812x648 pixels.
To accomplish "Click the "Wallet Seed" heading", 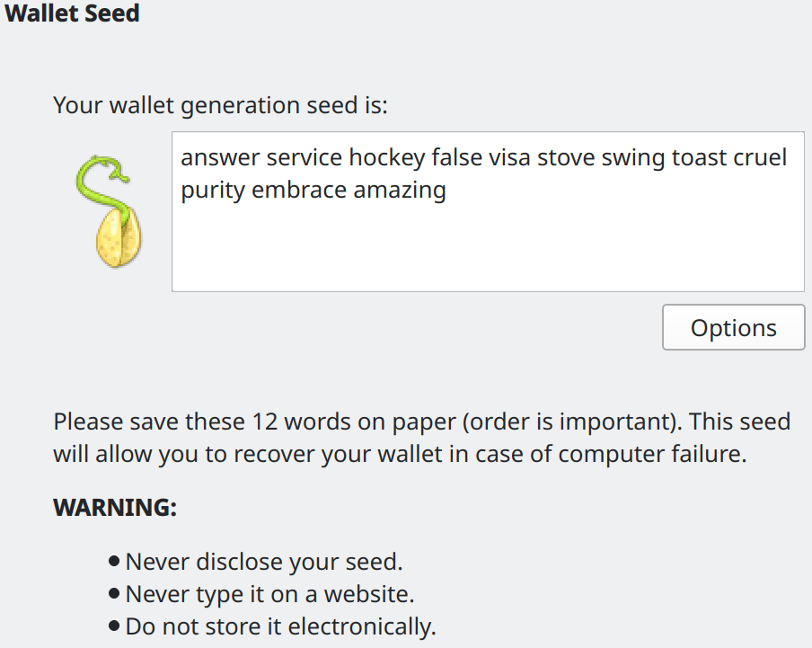I will coord(72,14).
